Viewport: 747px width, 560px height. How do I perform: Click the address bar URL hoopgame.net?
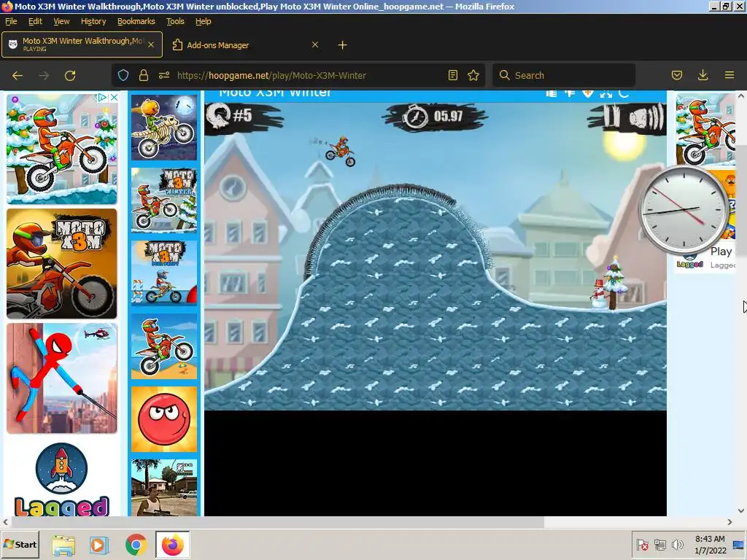coord(271,75)
